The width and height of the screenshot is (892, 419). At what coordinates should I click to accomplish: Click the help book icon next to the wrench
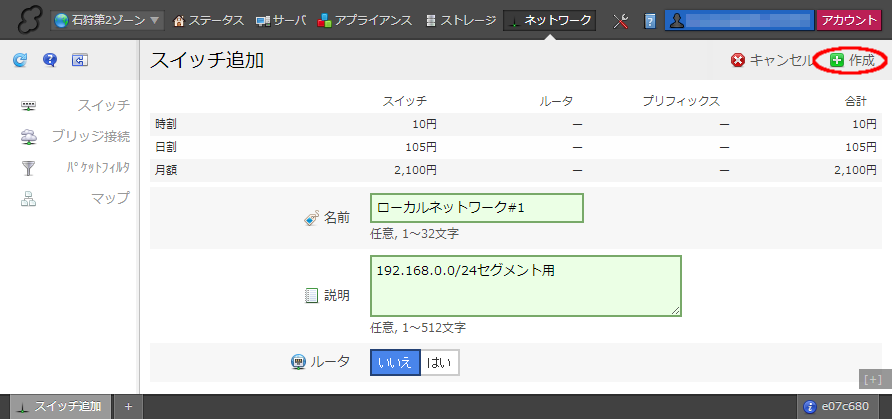pos(650,20)
